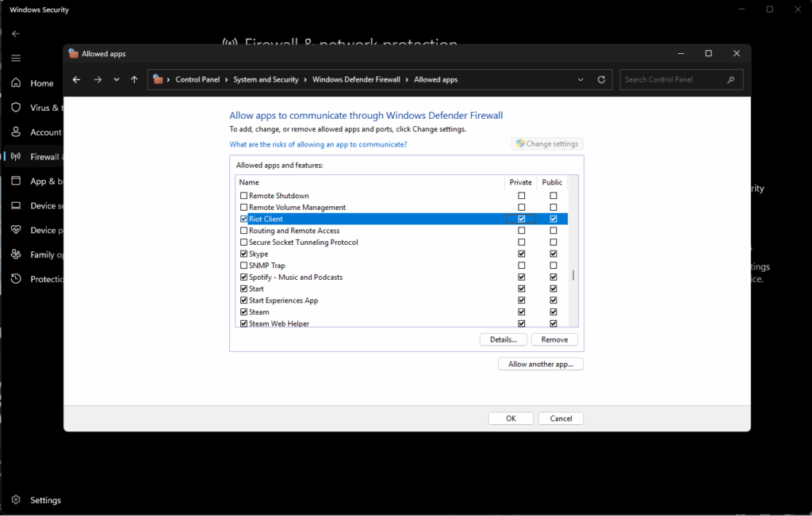Click Allowed apps title bar firewall icon

[74, 53]
